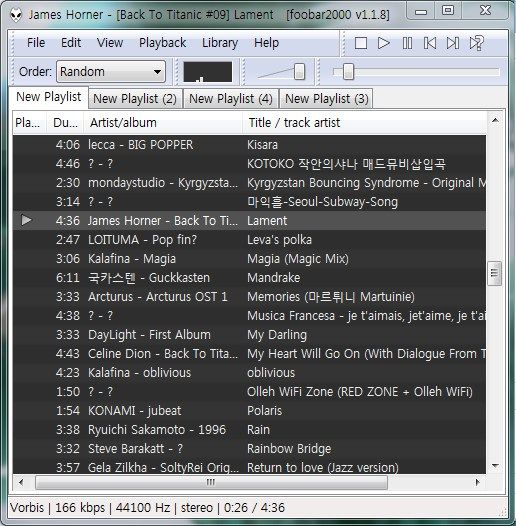Viewport: 516px width, 526px height.
Task: Switch to New Playlist (3) tab
Action: [327, 99]
